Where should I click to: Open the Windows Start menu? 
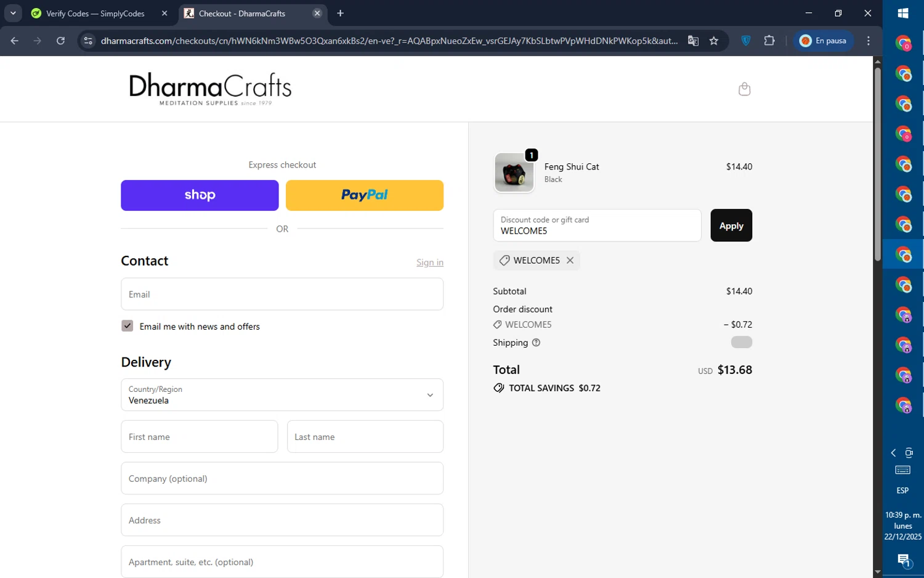click(903, 14)
